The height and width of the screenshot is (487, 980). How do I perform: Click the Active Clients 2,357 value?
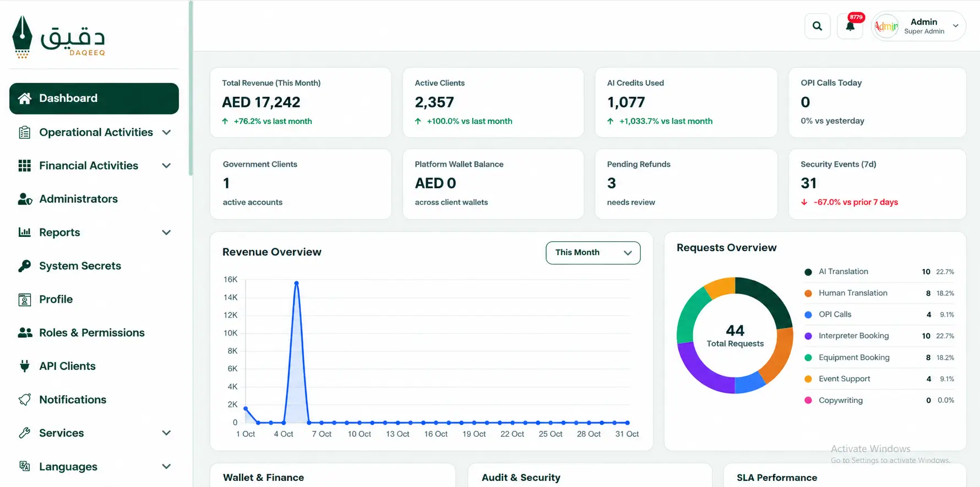tap(434, 102)
